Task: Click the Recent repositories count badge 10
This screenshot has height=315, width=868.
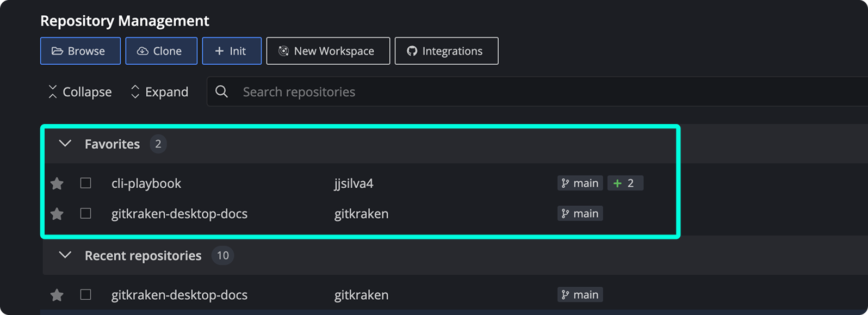Action: coord(223,256)
